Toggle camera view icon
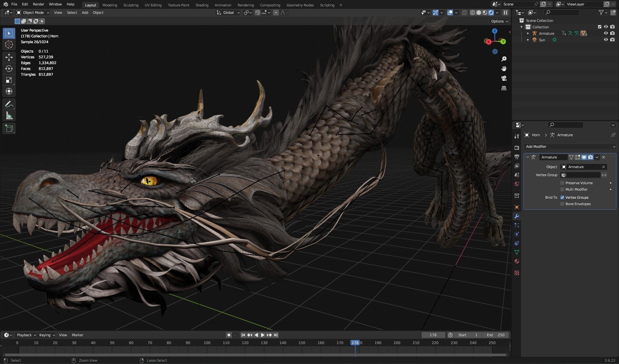The image size is (619, 364). pyautogui.click(x=504, y=78)
